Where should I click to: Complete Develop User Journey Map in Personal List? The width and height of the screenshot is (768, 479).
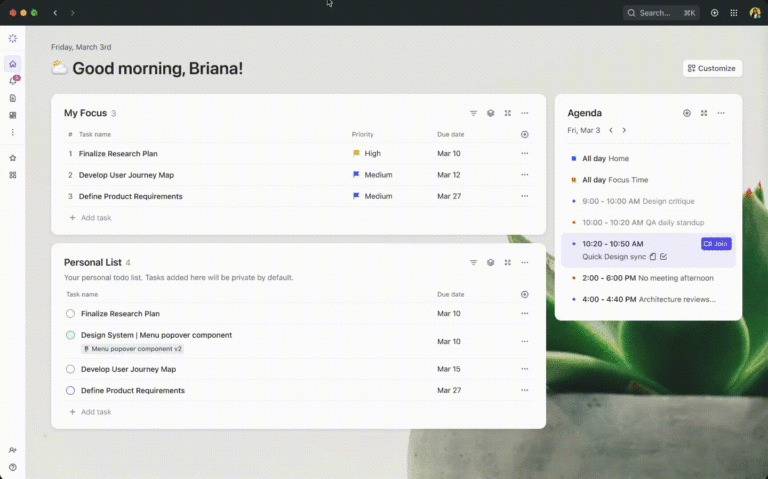pos(71,369)
